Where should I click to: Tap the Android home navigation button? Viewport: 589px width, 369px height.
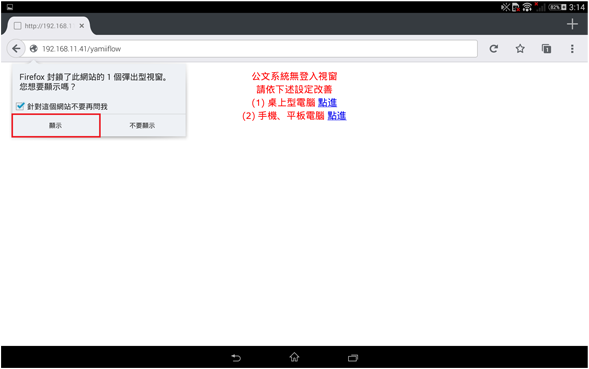pos(294,357)
